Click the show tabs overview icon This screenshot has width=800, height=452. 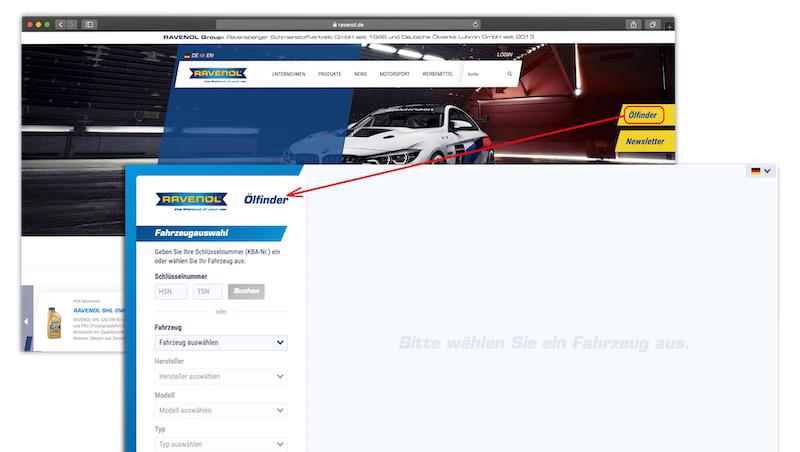coord(653,24)
